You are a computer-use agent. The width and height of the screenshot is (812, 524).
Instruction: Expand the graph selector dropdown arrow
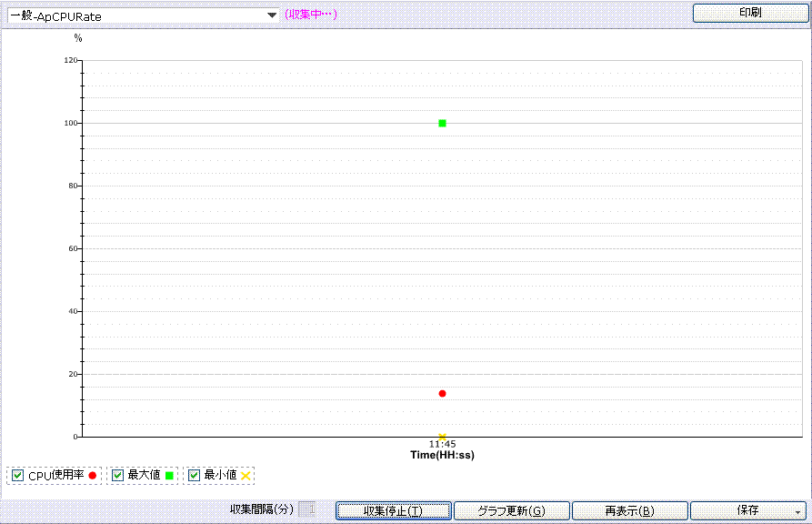(x=271, y=15)
